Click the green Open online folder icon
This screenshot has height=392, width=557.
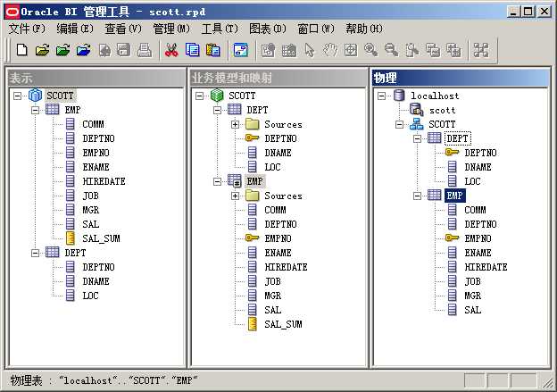(63, 50)
